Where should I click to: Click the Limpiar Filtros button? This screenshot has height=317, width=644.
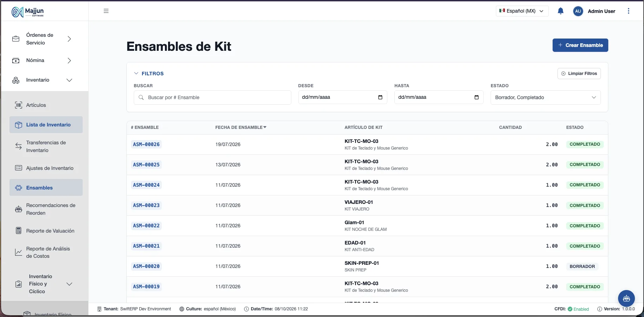[x=579, y=74]
